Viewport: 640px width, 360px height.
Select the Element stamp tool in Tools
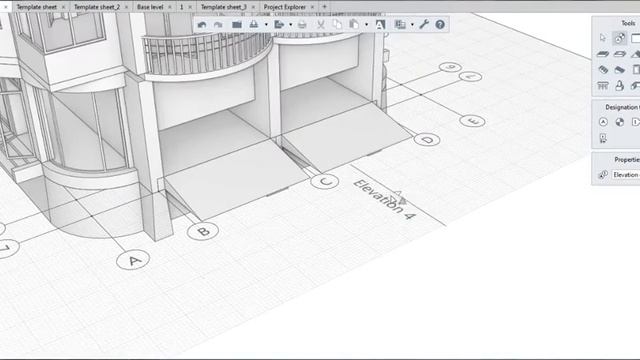click(x=620, y=86)
